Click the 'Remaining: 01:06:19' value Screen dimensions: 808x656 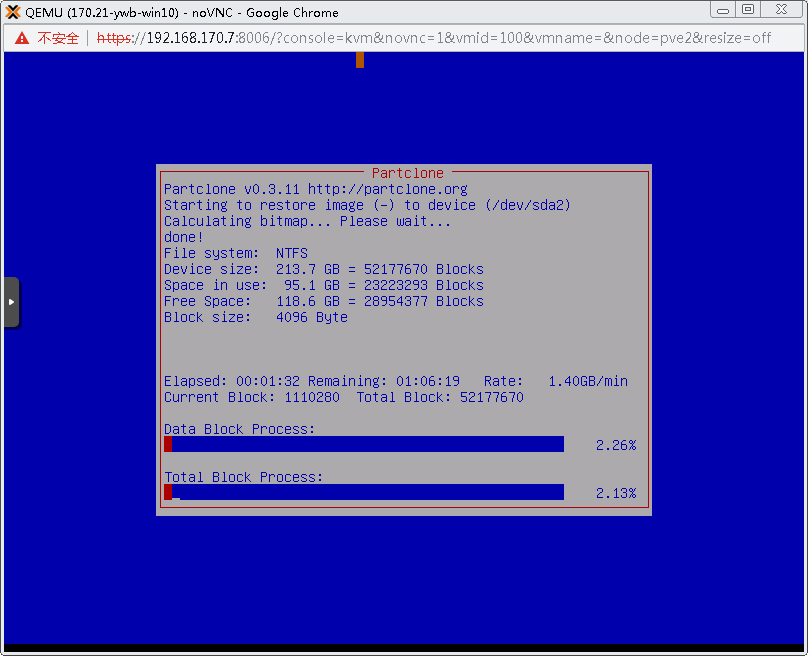tap(384, 381)
